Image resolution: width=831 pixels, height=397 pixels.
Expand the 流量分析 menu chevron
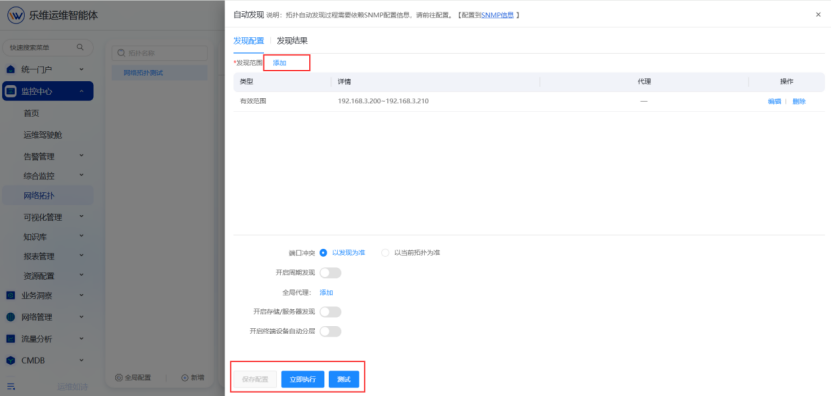(82, 339)
